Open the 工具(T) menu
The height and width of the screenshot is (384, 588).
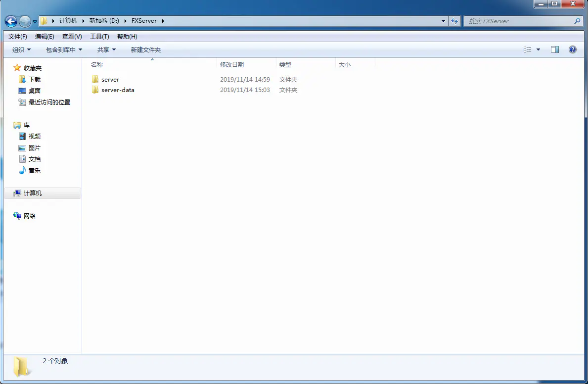click(x=99, y=37)
